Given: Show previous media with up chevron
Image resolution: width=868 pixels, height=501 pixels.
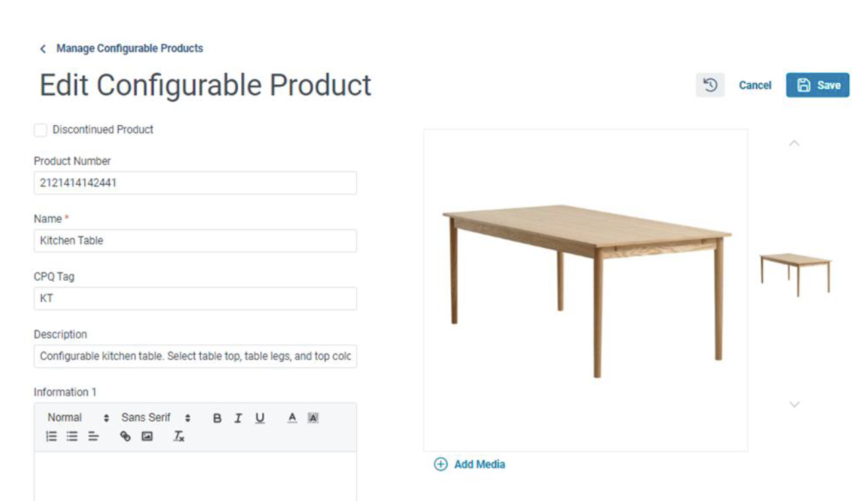Looking at the screenshot, I should click(x=795, y=143).
